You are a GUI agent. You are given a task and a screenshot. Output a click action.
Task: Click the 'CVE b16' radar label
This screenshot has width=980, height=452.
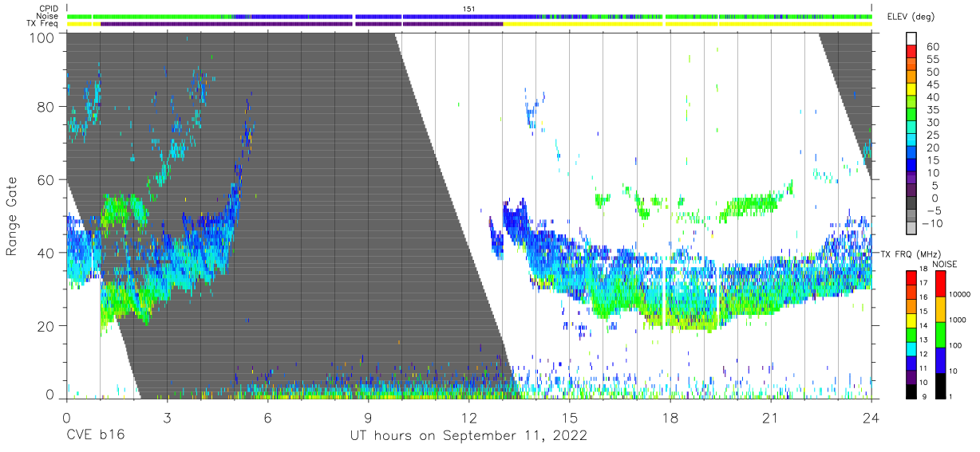[x=94, y=436]
